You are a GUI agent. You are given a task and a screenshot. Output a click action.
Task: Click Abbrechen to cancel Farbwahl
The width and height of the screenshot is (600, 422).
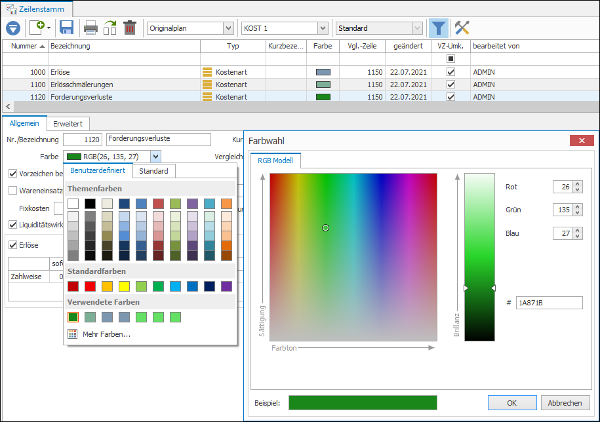click(x=565, y=402)
